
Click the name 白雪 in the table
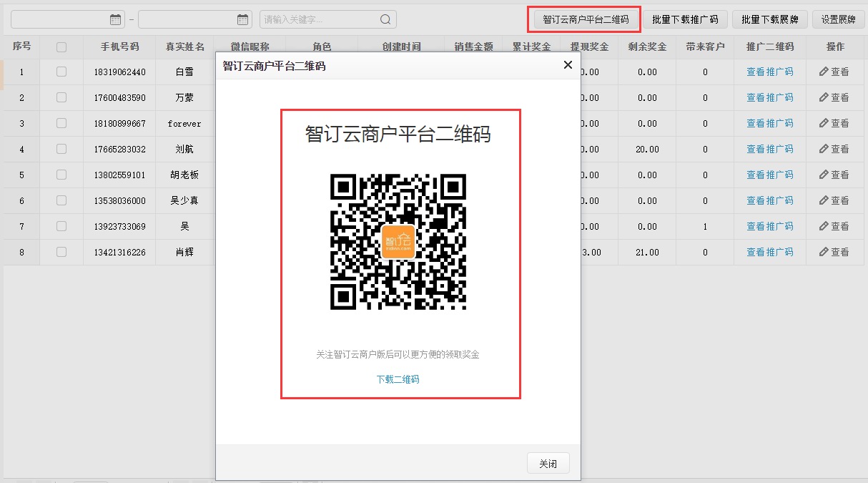[x=184, y=72]
